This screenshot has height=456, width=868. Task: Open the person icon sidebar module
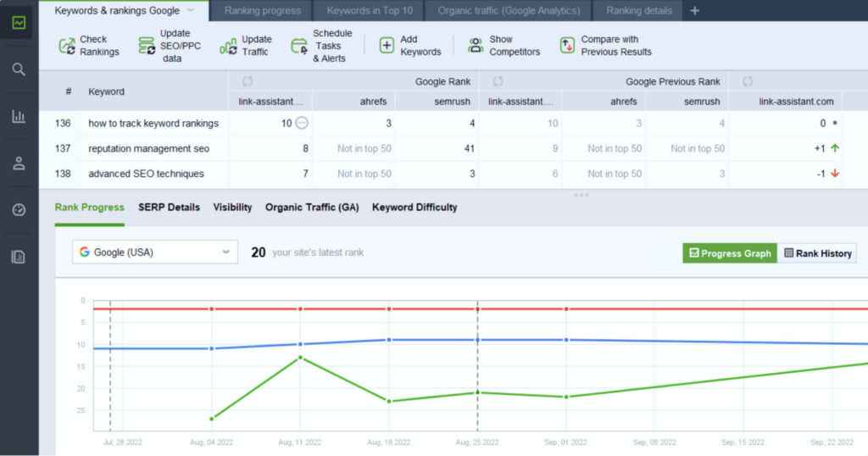(19, 163)
